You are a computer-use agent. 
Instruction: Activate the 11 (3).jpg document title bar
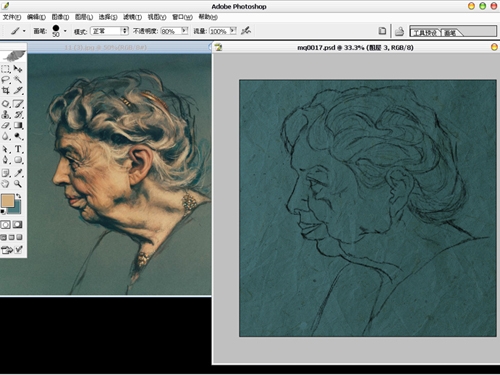click(105, 48)
